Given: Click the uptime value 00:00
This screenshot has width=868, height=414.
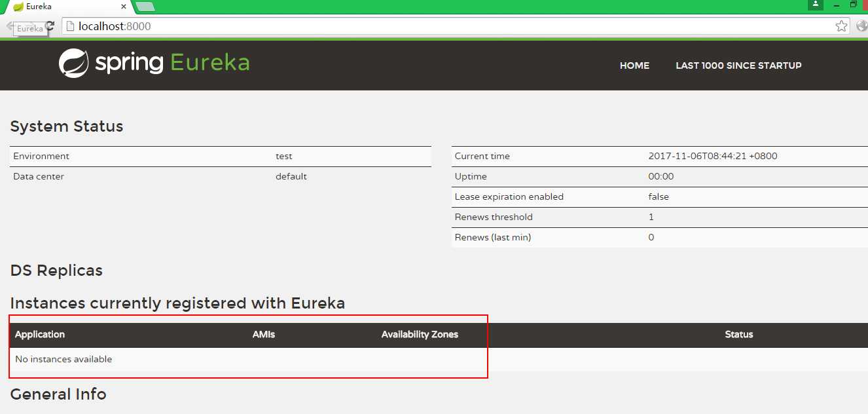Looking at the screenshot, I should [661, 176].
